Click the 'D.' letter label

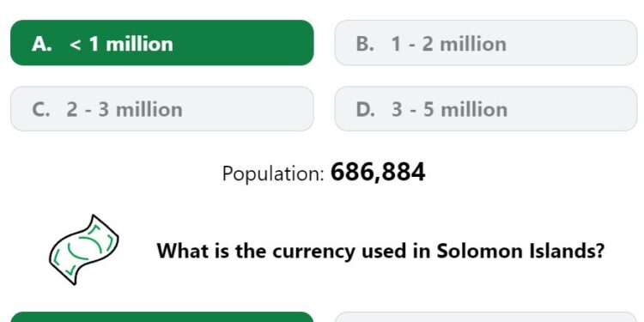(366, 110)
